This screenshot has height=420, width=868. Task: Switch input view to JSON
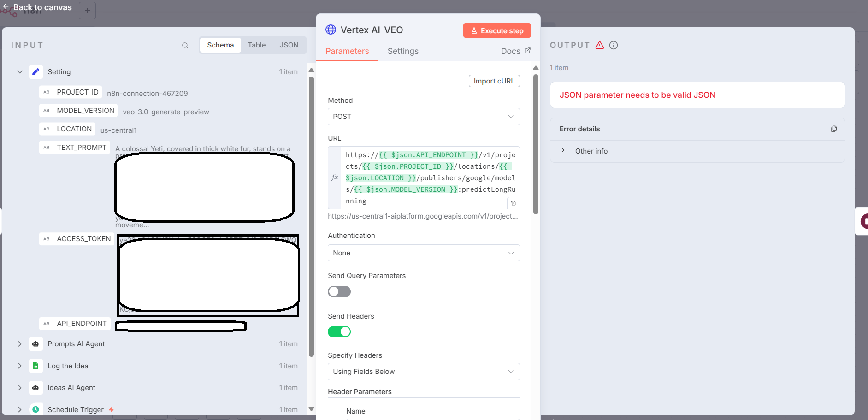tap(289, 45)
